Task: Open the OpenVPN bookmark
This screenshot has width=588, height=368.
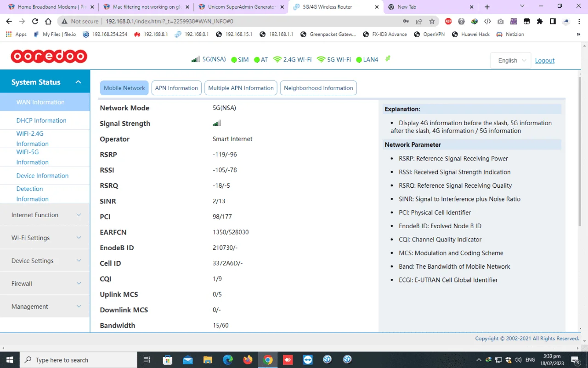Action: [x=429, y=34]
